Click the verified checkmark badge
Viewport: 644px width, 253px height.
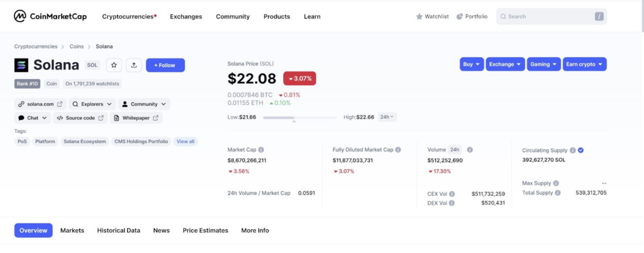click(580, 151)
